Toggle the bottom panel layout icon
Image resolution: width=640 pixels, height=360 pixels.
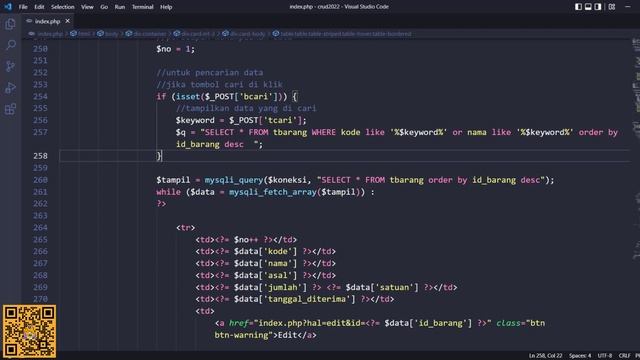click(588, 7)
